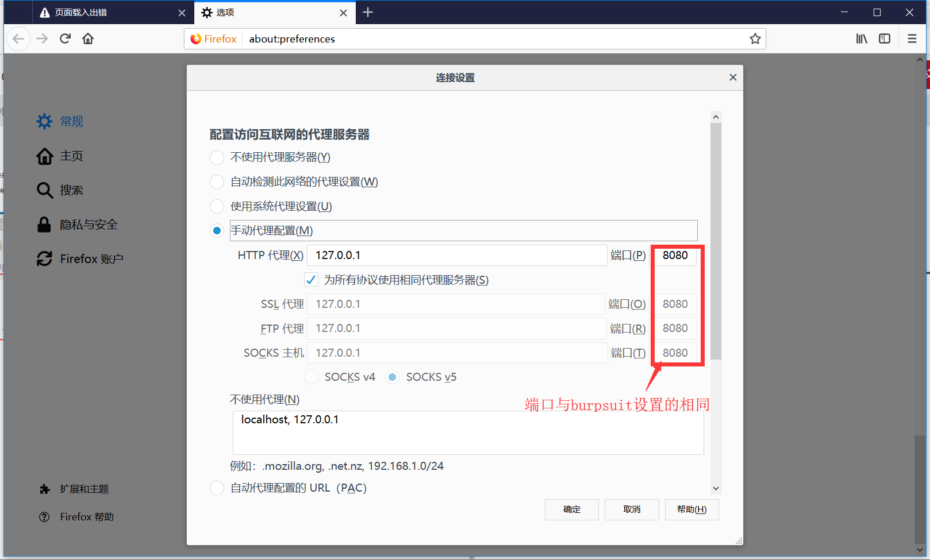Open the sidebar panel icon
This screenshot has height=560, width=930.
885,38
